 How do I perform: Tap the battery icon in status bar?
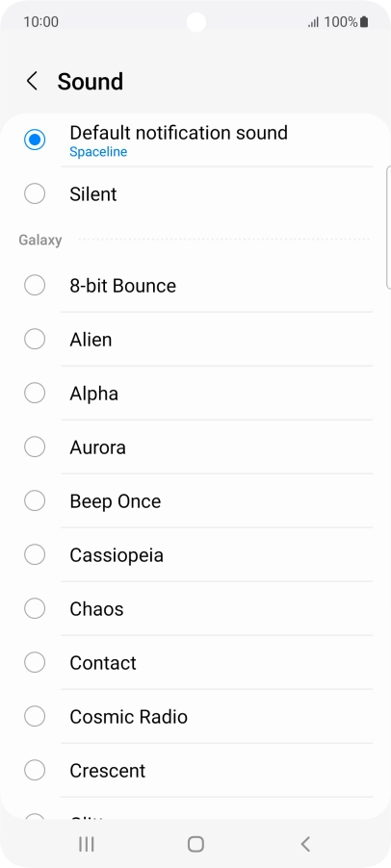click(364, 22)
